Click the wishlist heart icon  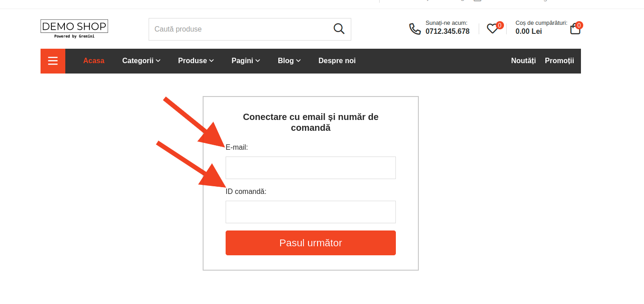pyautogui.click(x=492, y=29)
